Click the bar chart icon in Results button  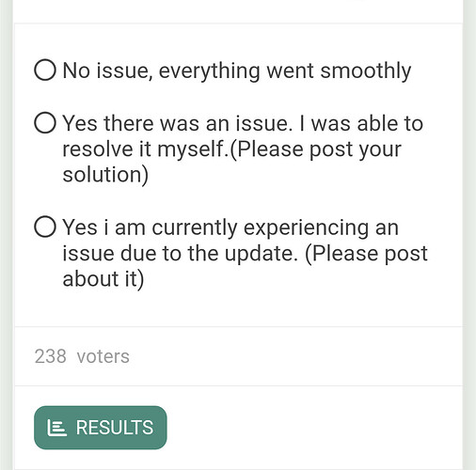56,428
